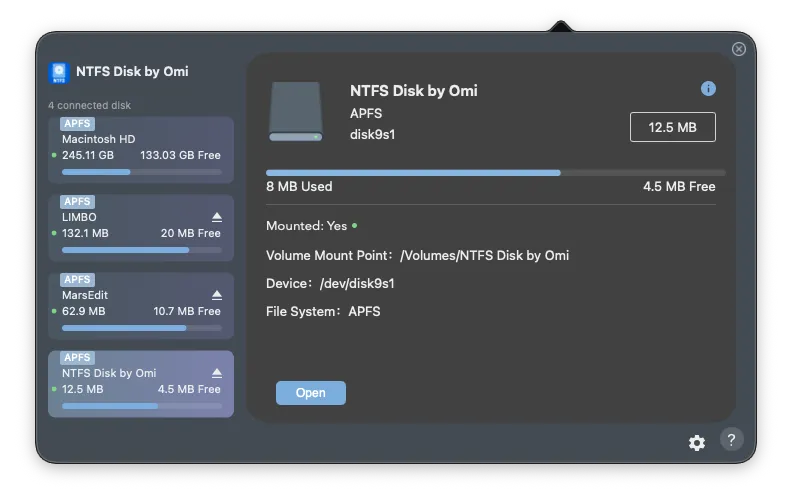
Task: Open help with question mark icon
Action: (731, 440)
